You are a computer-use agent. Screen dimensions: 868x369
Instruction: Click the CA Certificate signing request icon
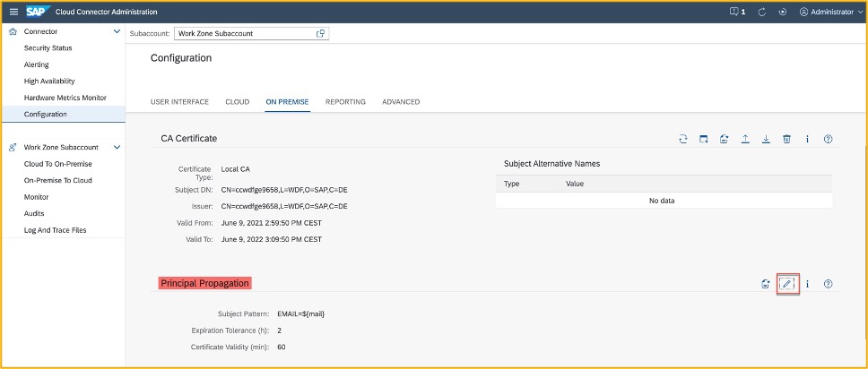(724, 139)
